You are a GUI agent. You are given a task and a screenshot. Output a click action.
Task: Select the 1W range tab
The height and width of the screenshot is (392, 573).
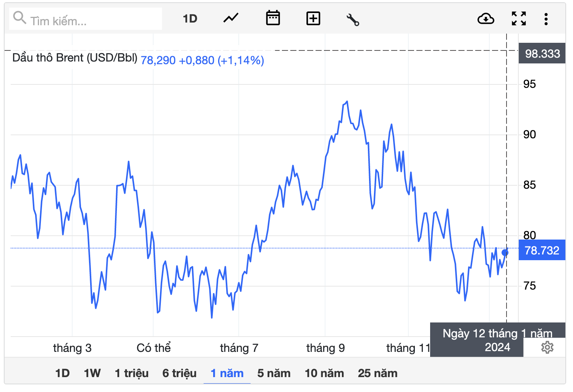pyautogui.click(x=92, y=373)
